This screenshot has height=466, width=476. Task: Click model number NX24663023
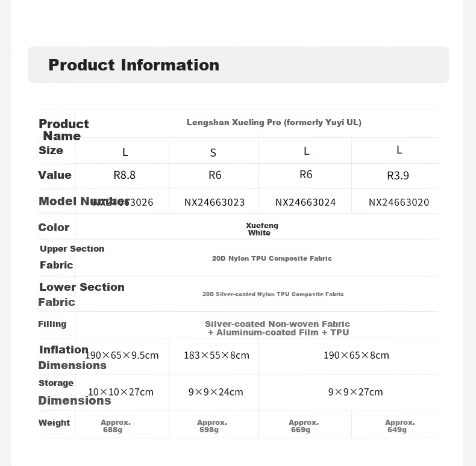coord(215,202)
